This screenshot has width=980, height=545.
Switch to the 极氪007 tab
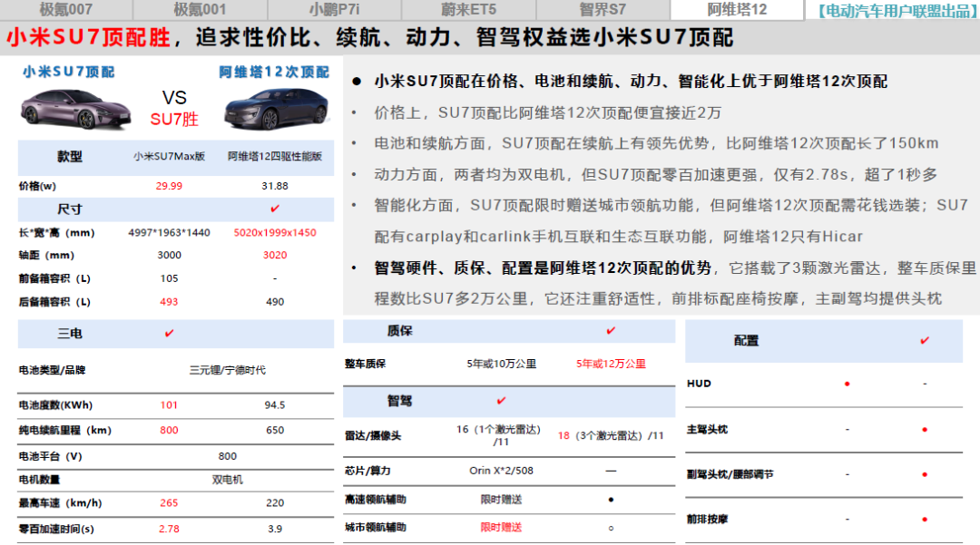(x=65, y=9)
